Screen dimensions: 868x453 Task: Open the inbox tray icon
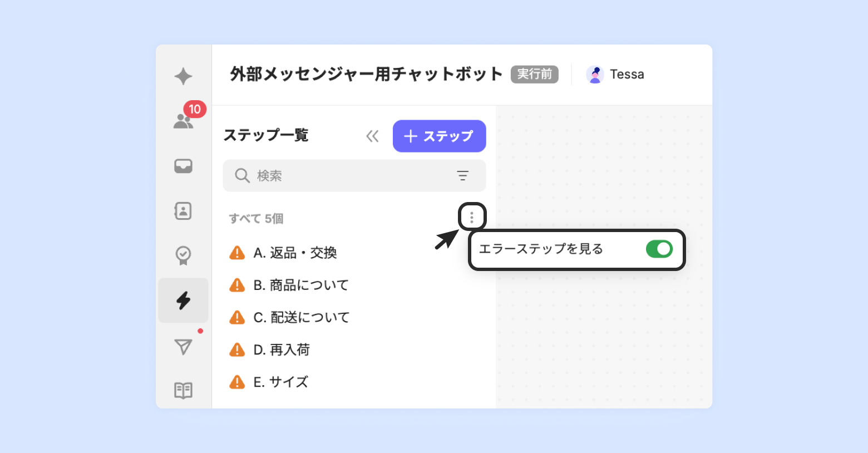point(183,166)
